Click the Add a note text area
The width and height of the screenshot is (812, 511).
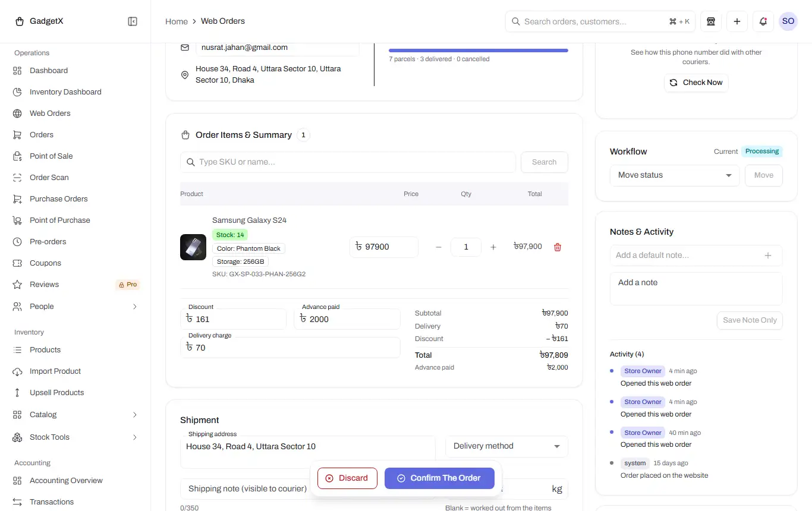(x=696, y=289)
